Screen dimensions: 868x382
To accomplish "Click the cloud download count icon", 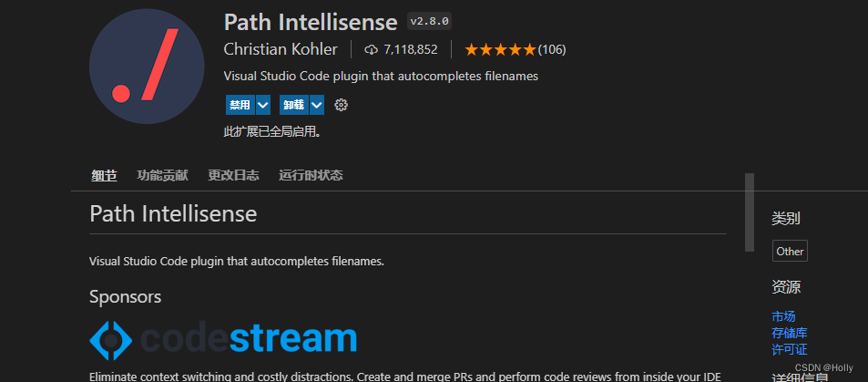I will 371,49.
